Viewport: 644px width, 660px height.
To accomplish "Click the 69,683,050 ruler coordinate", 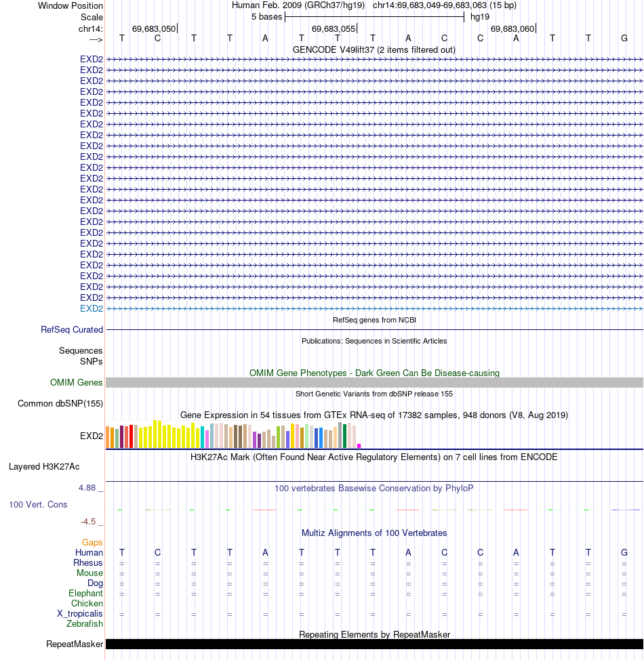I will (154, 28).
